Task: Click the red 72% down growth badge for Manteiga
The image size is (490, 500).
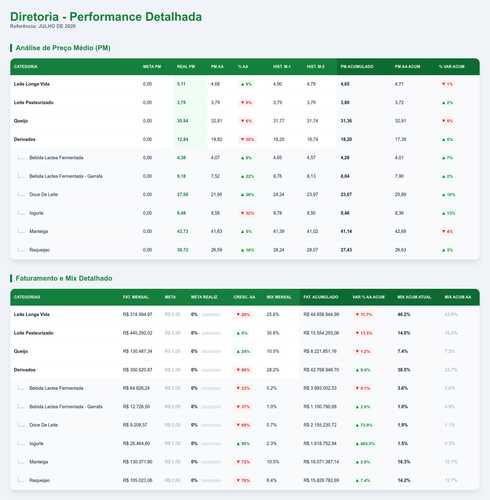Action: tap(243, 462)
